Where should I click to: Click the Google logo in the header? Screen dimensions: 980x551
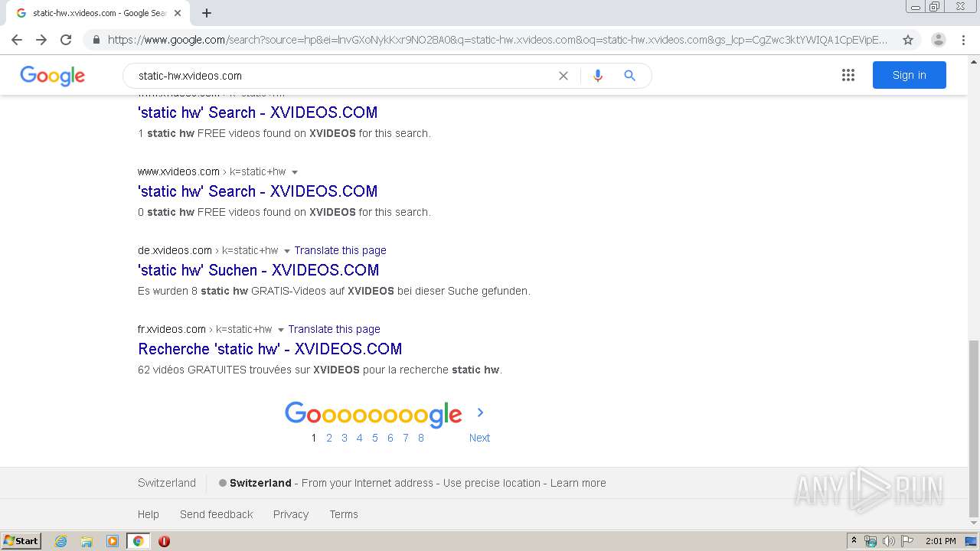tap(52, 76)
